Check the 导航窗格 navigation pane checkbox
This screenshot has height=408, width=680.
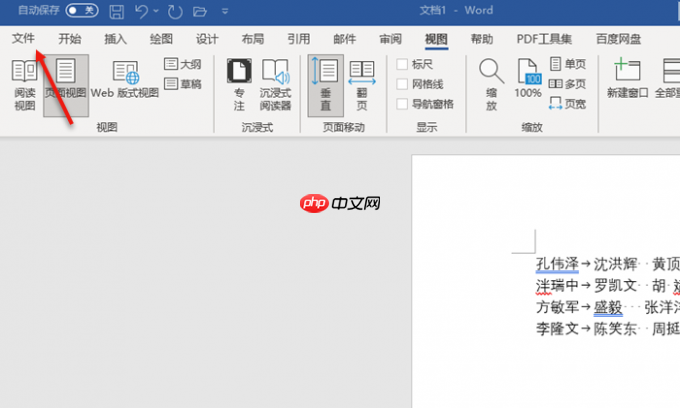402,104
